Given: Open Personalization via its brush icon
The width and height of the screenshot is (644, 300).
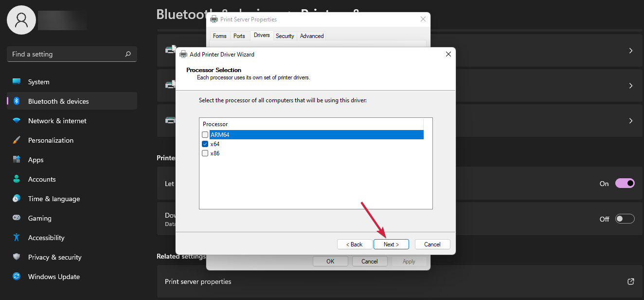Looking at the screenshot, I should tap(16, 140).
